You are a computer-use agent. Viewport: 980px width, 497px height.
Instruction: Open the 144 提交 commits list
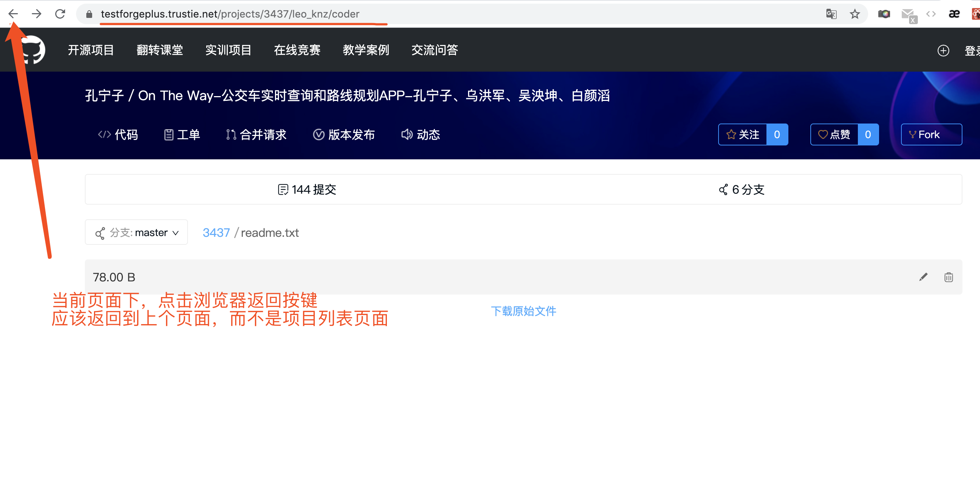(307, 189)
